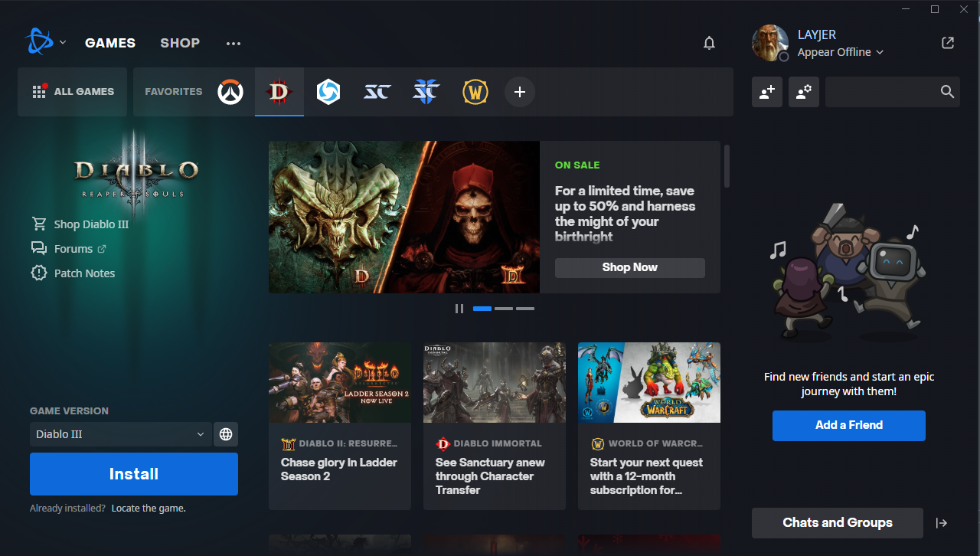Switch to the third banner slide indicator
This screenshot has width=980, height=556.
click(525, 309)
